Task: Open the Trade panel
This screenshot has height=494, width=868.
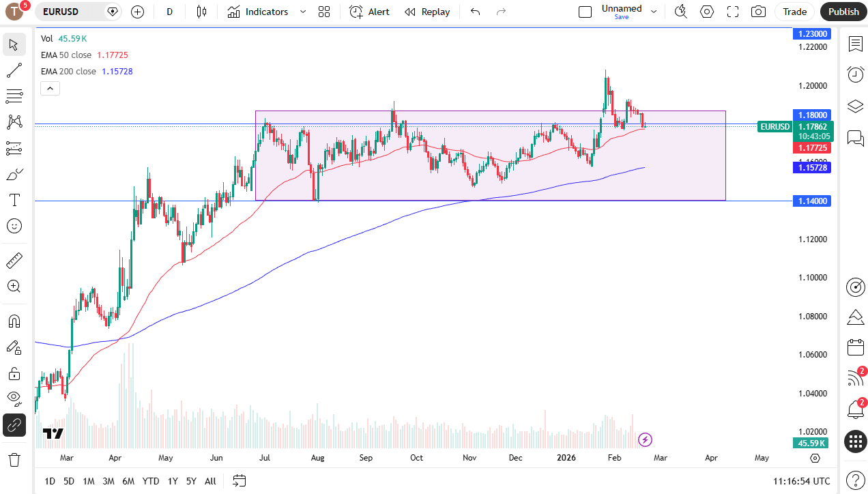Action: [794, 12]
